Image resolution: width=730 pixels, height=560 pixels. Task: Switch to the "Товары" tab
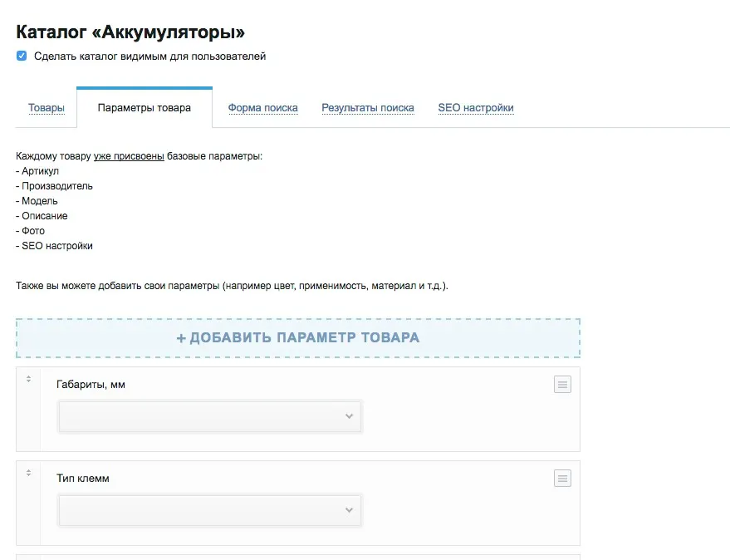coord(47,107)
